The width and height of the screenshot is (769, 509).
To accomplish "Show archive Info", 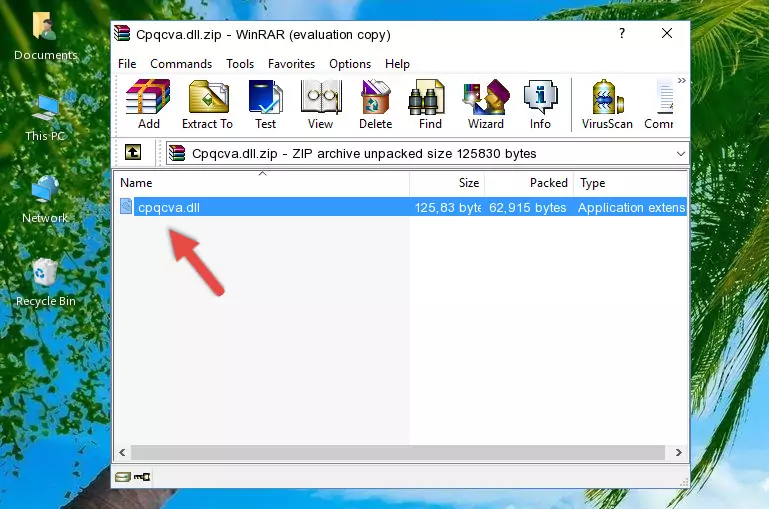I will [540, 104].
